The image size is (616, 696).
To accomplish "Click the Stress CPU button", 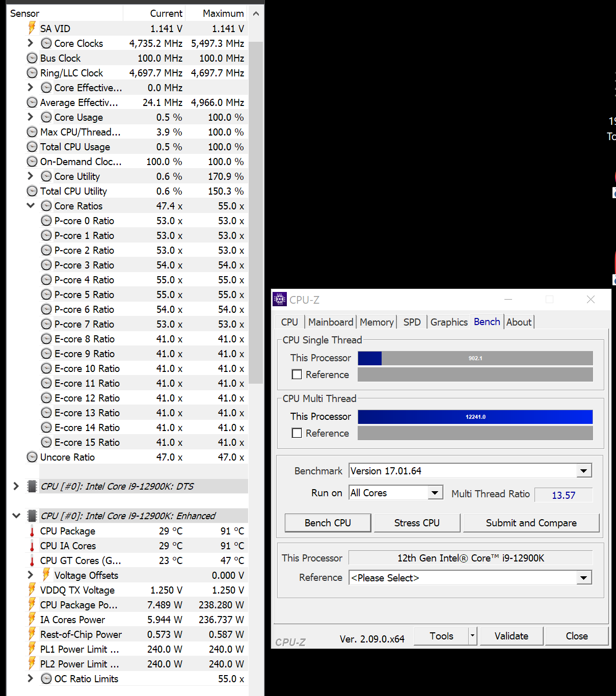I will point(417,523).
